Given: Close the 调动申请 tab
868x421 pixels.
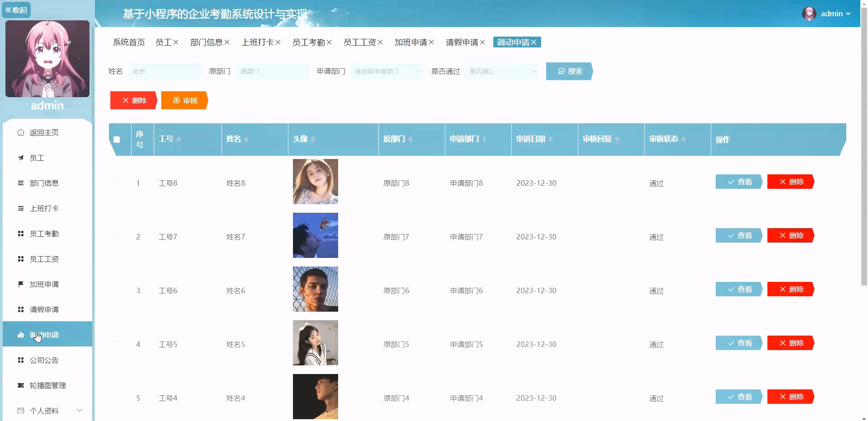Looking at the screenshot, I should point(535,42).
